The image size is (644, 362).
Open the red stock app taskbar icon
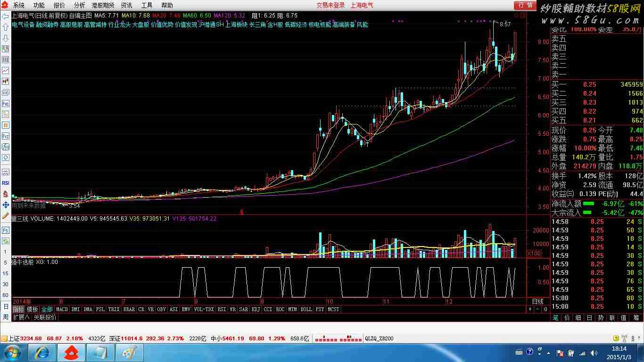click(x=71, y=353)
